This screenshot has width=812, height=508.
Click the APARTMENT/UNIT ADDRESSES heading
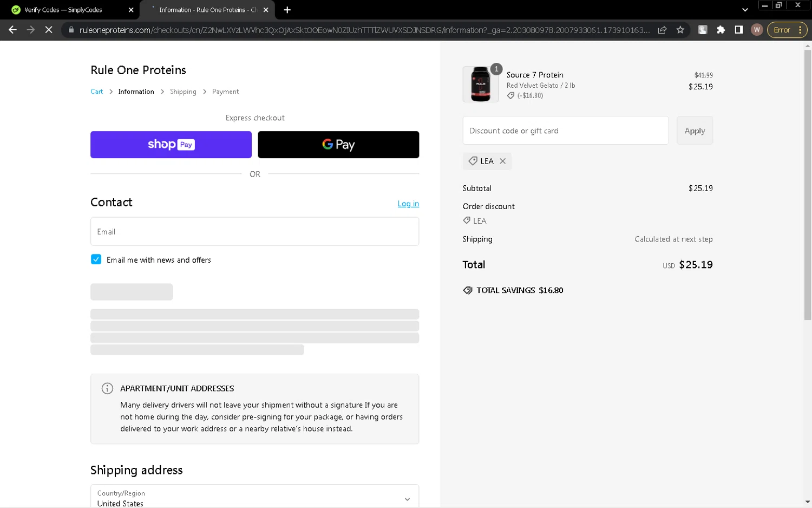click(x=177, y=388)
